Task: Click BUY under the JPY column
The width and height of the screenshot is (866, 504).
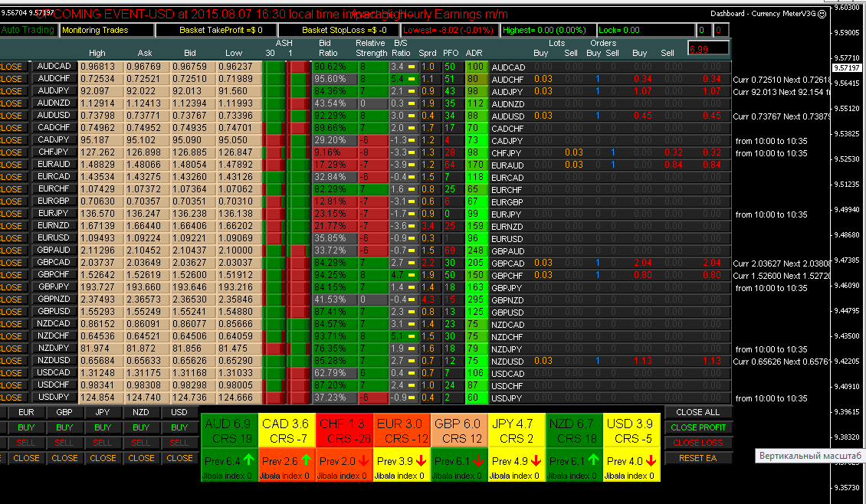Action: [103, 427]
